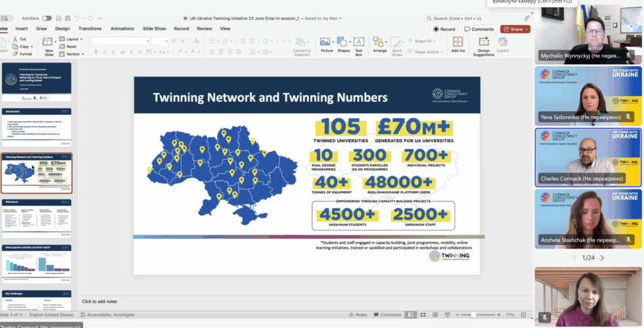
Task: Toggle Underline formatting
Action: pyautogui.click(x=113, y=52)
